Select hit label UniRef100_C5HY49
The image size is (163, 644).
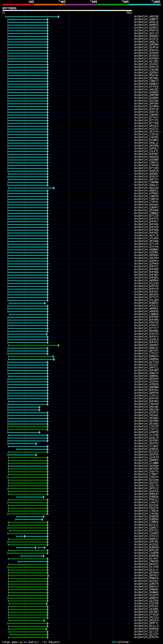click(x=146, y=404)
